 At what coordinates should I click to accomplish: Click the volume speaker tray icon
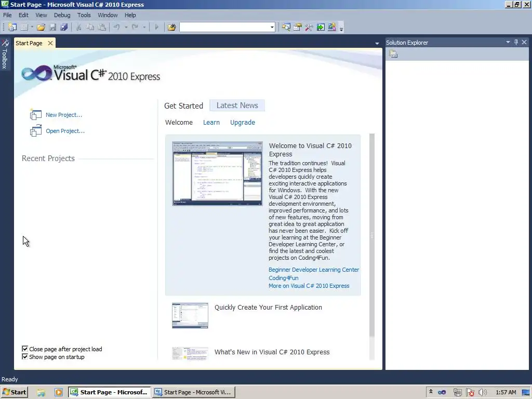coord(483,392)
